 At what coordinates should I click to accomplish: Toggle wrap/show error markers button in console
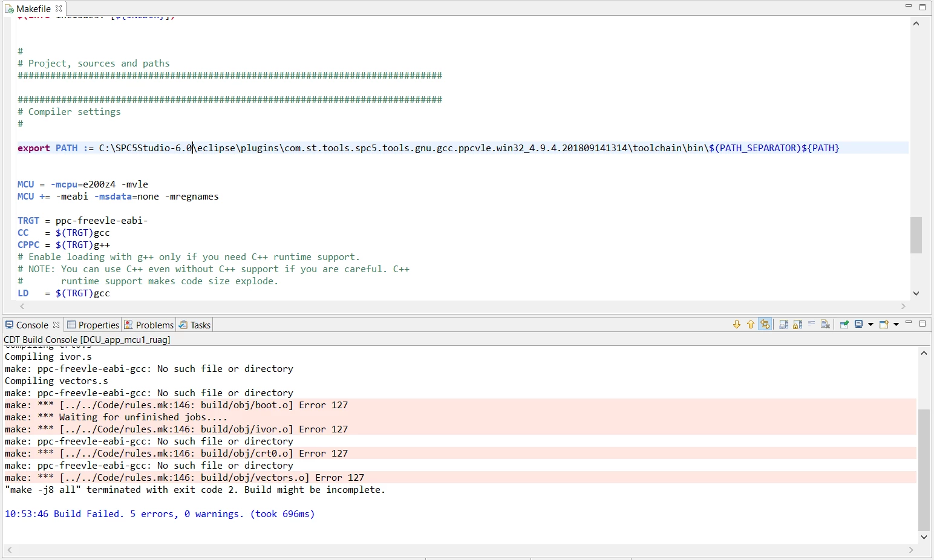point(765,325)
